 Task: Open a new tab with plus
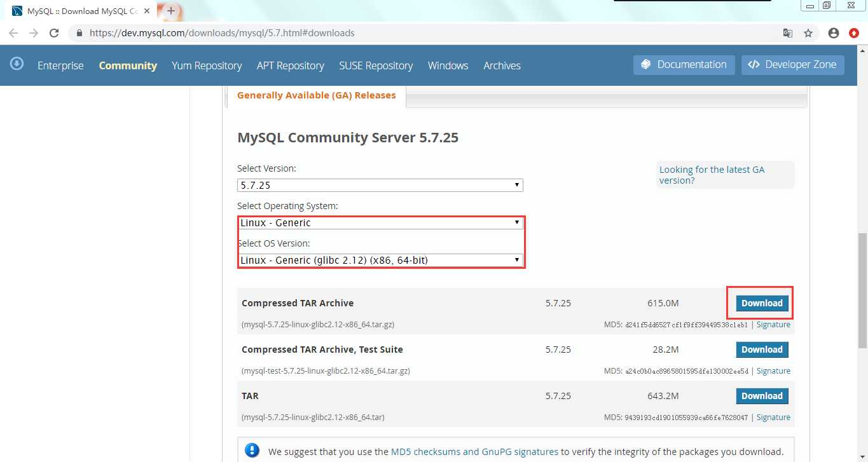(171, 11)
